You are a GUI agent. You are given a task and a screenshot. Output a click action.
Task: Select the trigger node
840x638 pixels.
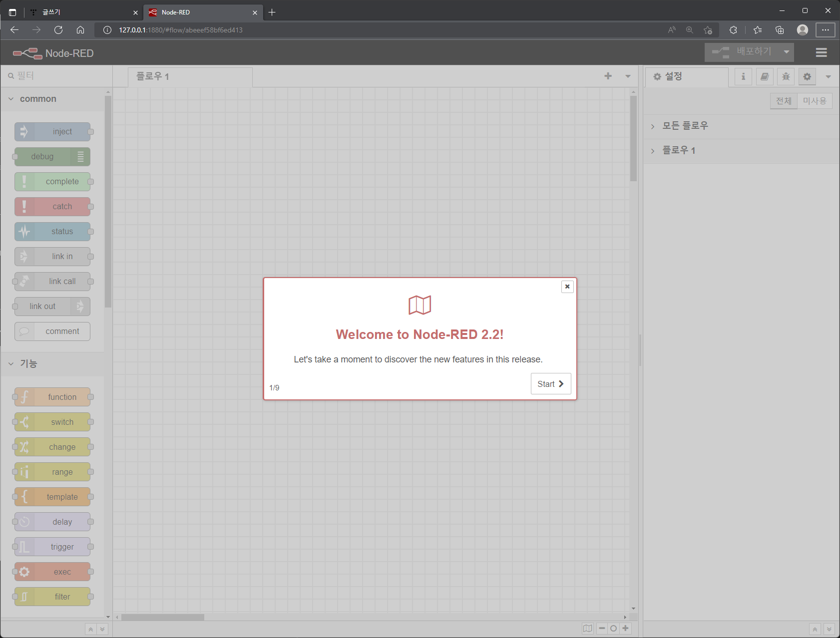pos(52,547)
